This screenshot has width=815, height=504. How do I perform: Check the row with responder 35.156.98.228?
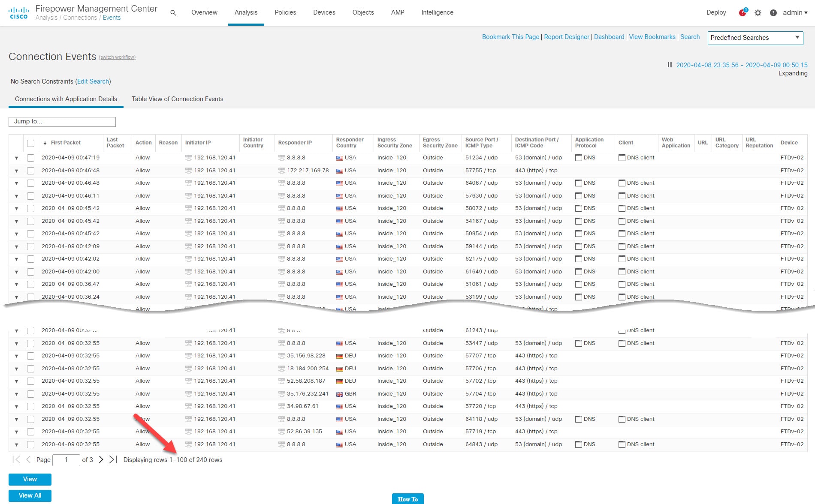tap(30, 356)
